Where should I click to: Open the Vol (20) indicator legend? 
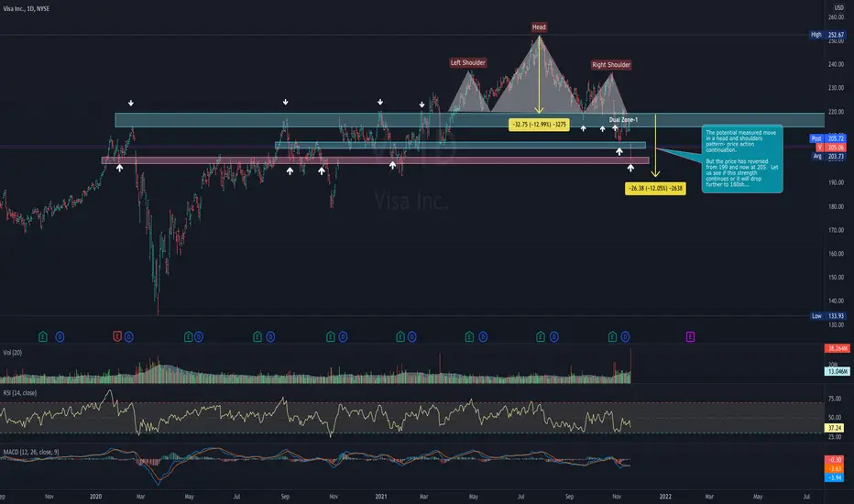pos(13,353)
